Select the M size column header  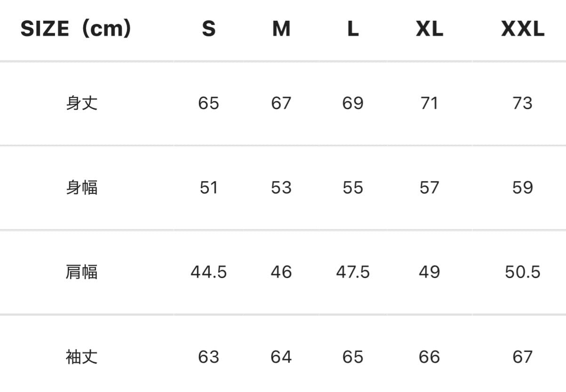pyautogui.click(x=281, y=29)
